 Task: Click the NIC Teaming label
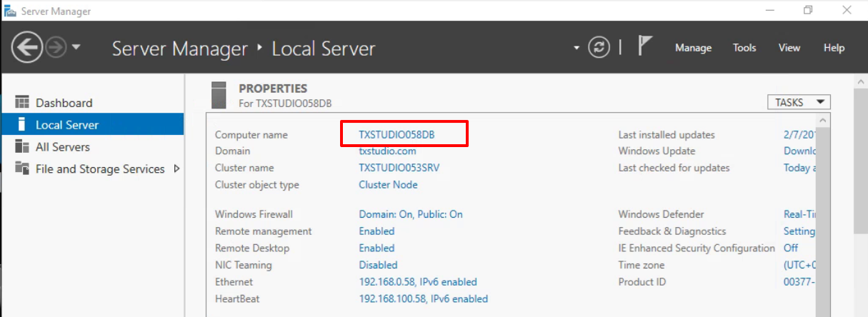click(244, 265)
